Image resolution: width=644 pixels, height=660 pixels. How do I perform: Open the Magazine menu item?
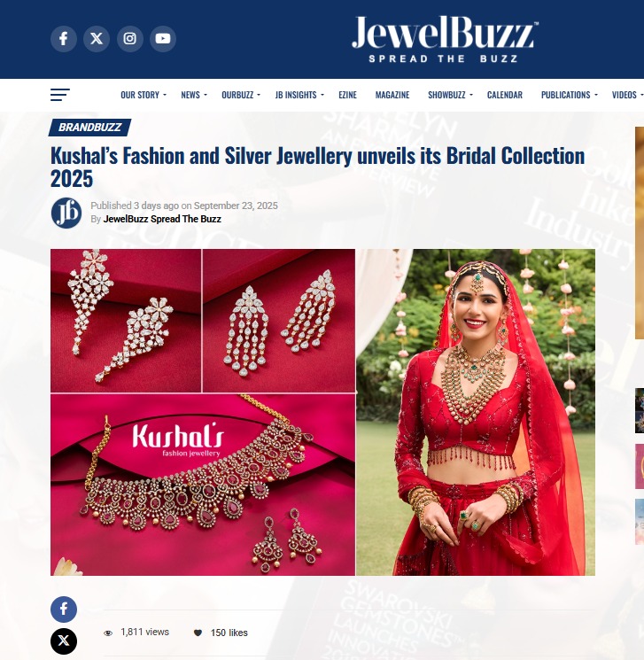392,95
